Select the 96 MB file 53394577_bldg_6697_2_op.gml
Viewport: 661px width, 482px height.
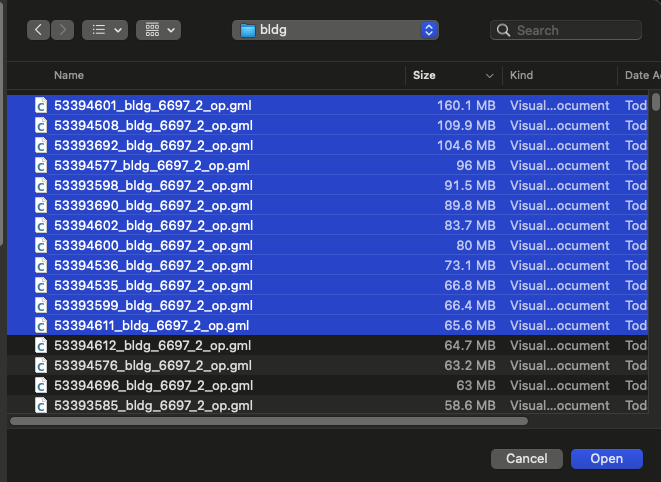tap(152, 165)
